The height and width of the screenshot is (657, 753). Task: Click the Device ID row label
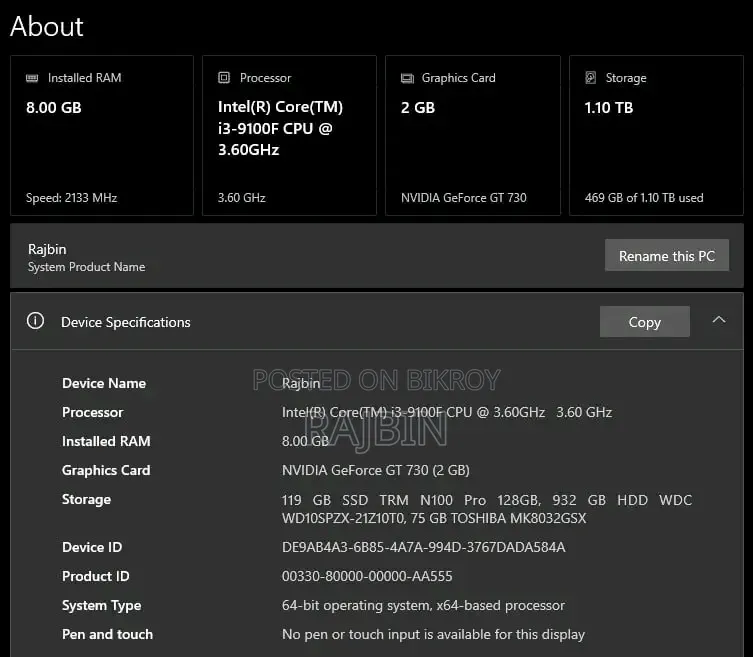point(92,547)
